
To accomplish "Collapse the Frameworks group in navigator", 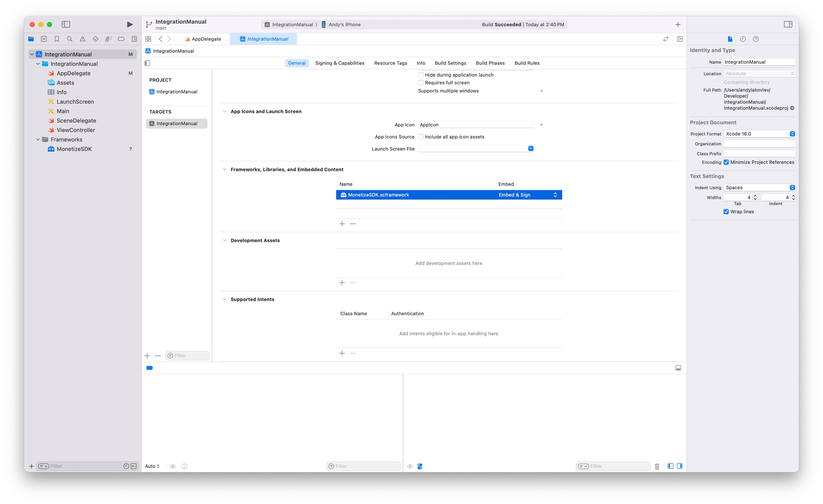I will tap(38, 140).
